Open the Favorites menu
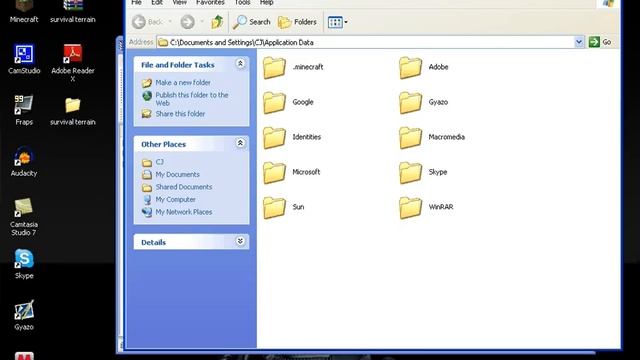The width and height of the screenshot is (640, 360). click(210, 3)
